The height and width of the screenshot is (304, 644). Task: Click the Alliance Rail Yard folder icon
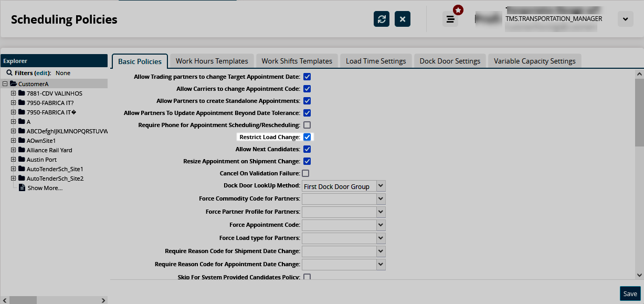tap(22, 150)
